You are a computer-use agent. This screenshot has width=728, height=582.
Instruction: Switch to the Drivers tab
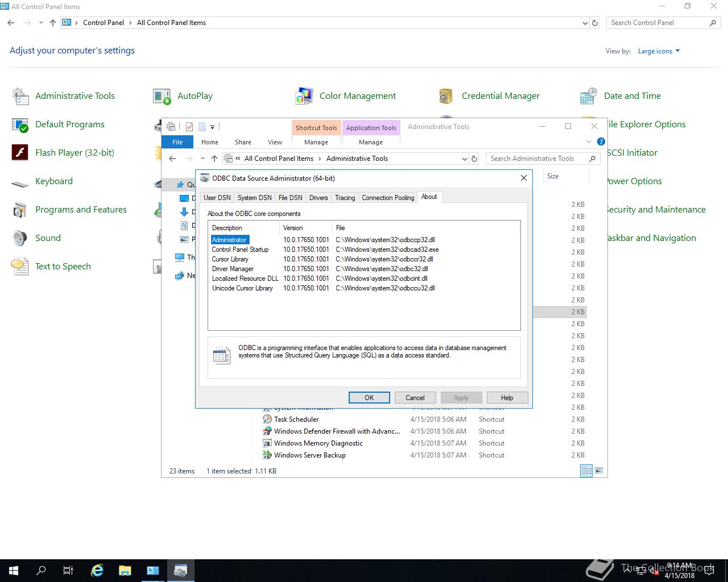[x=318, y=198]
